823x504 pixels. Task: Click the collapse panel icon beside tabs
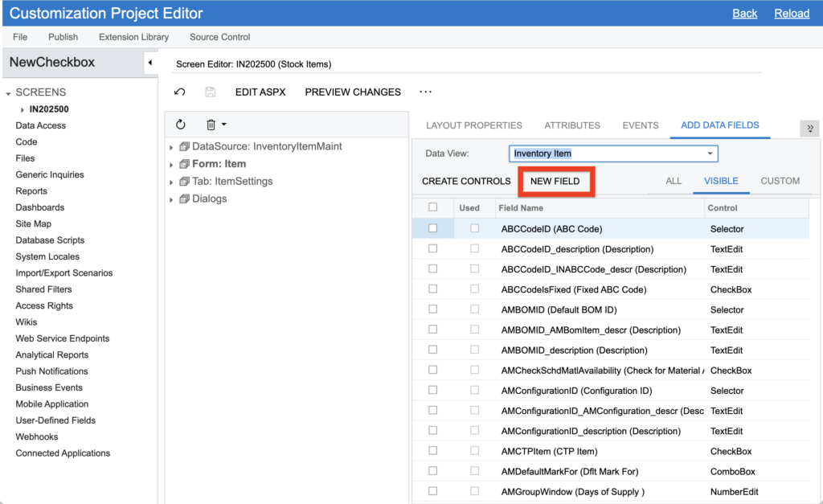(x=809, y=129)
